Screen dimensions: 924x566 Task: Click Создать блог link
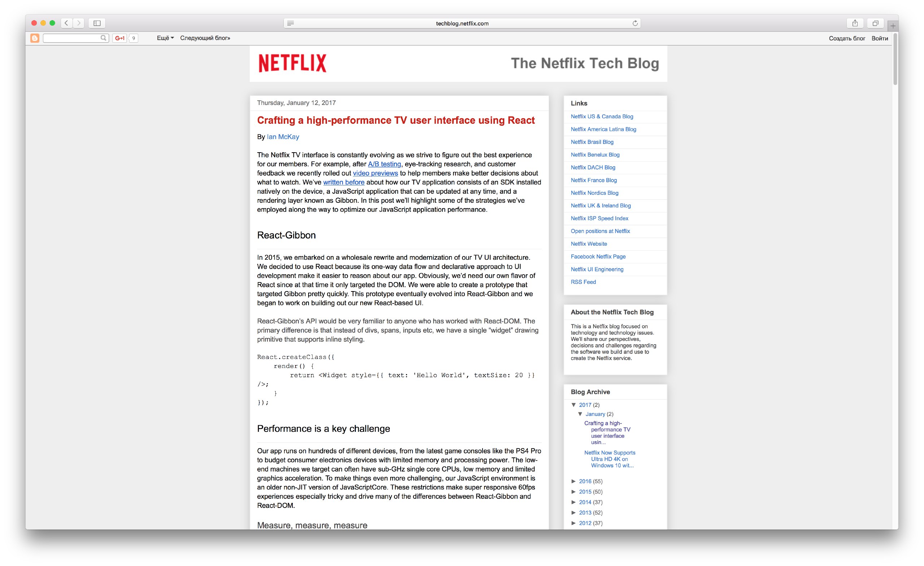[847, 38]
